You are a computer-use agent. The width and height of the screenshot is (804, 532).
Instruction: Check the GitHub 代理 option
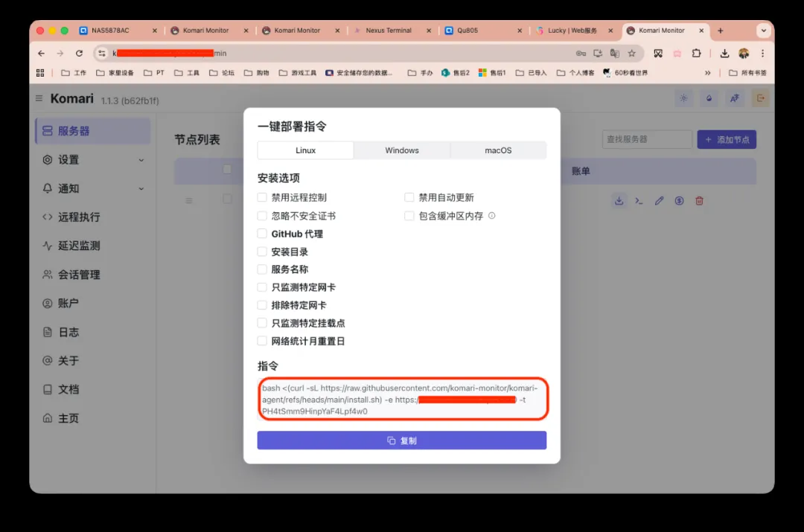262,234
